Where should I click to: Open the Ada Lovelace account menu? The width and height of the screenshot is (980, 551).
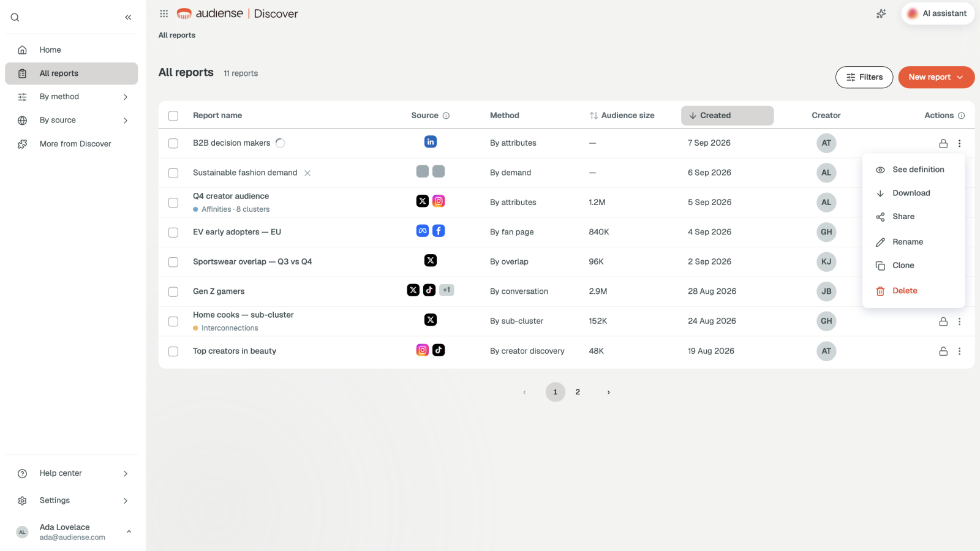coord(72,532)
